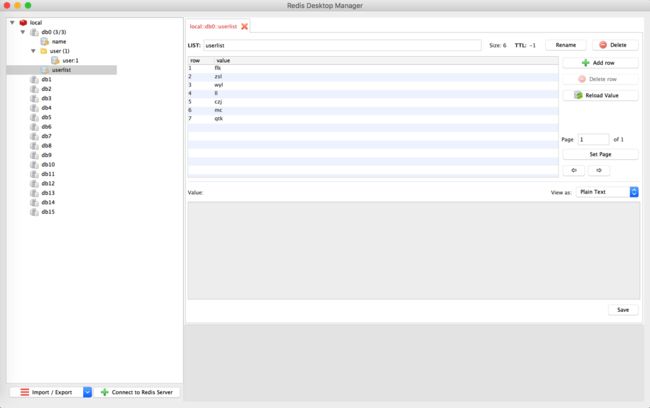
Task: Click the LIST key name input field
Action: 342,45
